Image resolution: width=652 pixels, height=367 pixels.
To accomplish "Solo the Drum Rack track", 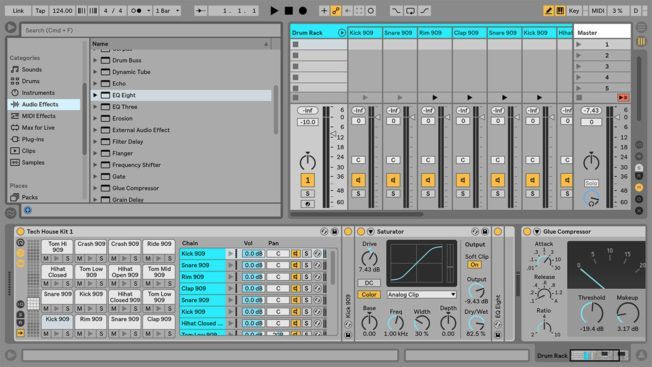I will 308,194.
